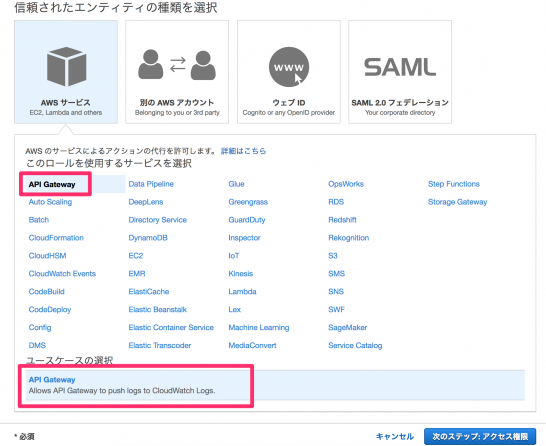
Task: Choose Lambda from the service list
Action: tap(242, 291)
